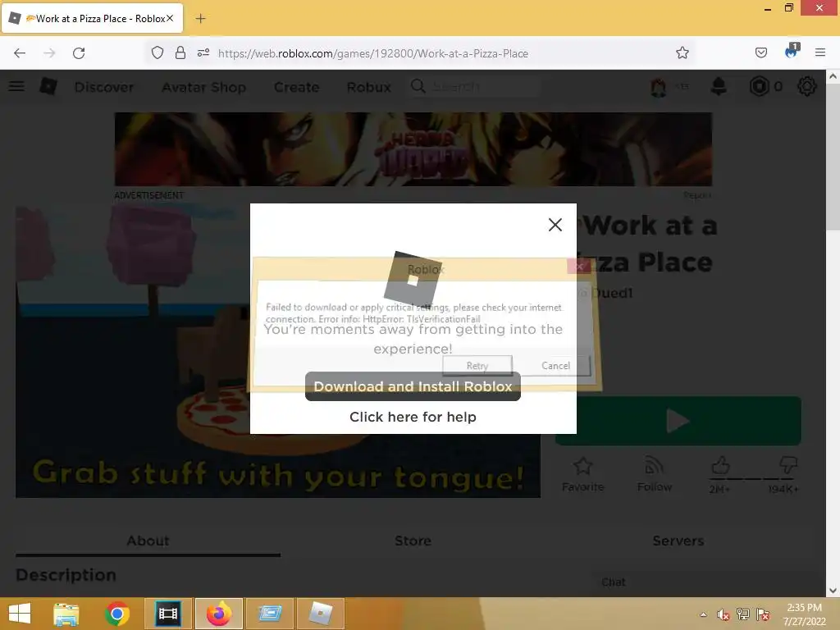
Task: Open the Windows Start menu
Action: (x=20, y=614)
